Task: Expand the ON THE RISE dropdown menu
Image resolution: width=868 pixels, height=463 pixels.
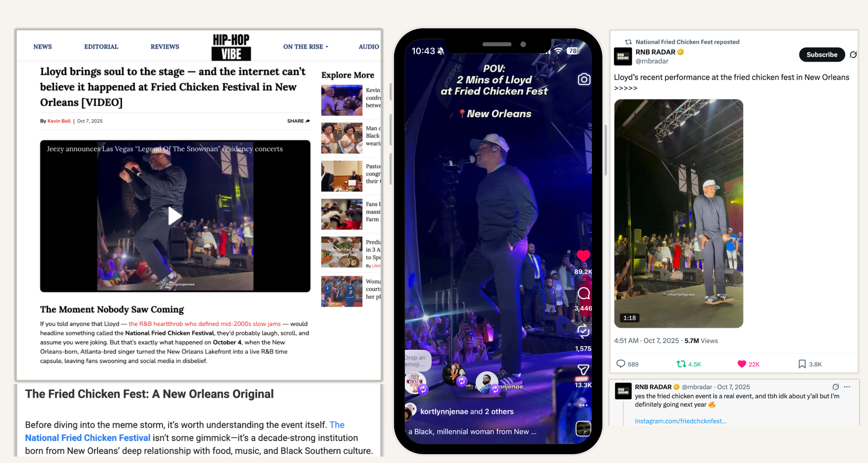Action: coord(306,47)
